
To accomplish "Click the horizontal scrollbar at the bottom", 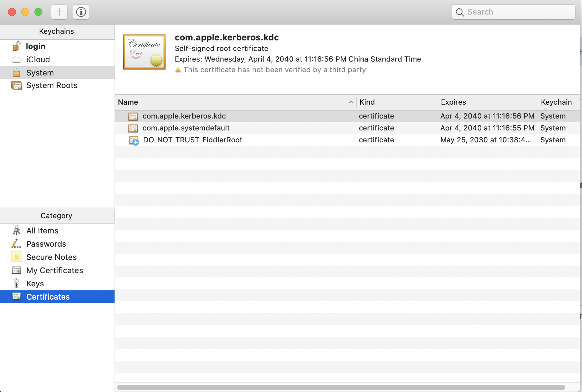I will pyautogui.click(x=341, y=387).
